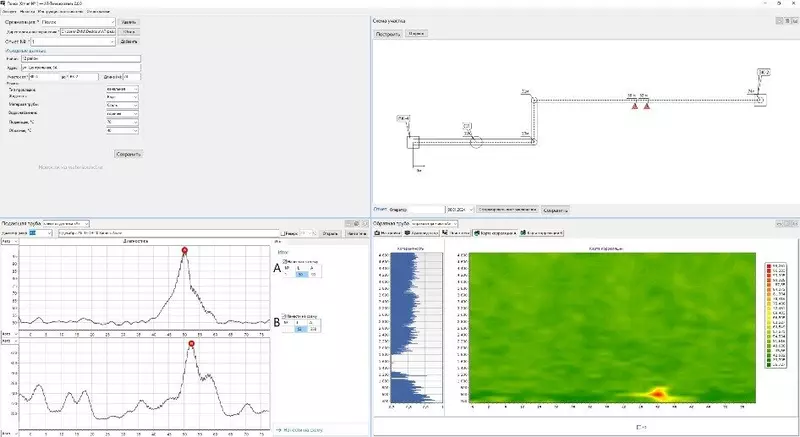The height and width of the screenshot is (437, 800).
Task: Click the red peak marker on the upper graph
Action: [x=185, y=251]
